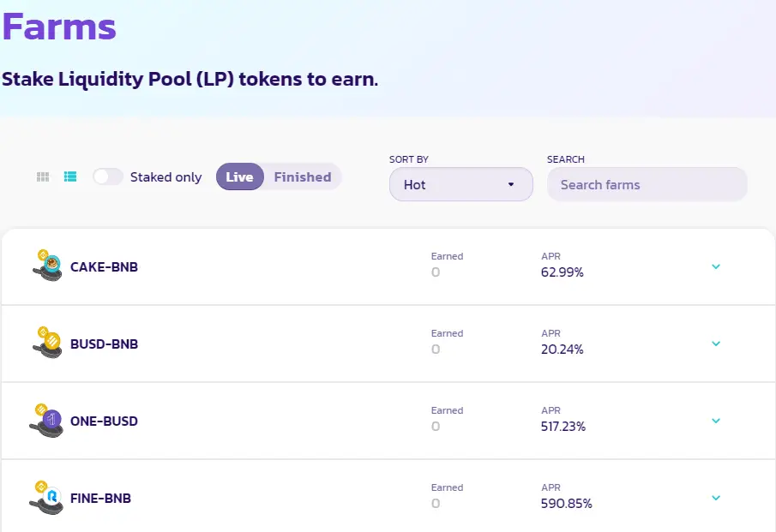Click the FINE-BNB farm token icon
Image resolution: width=776 pixels, height=532 pixels.
point(48,498)
